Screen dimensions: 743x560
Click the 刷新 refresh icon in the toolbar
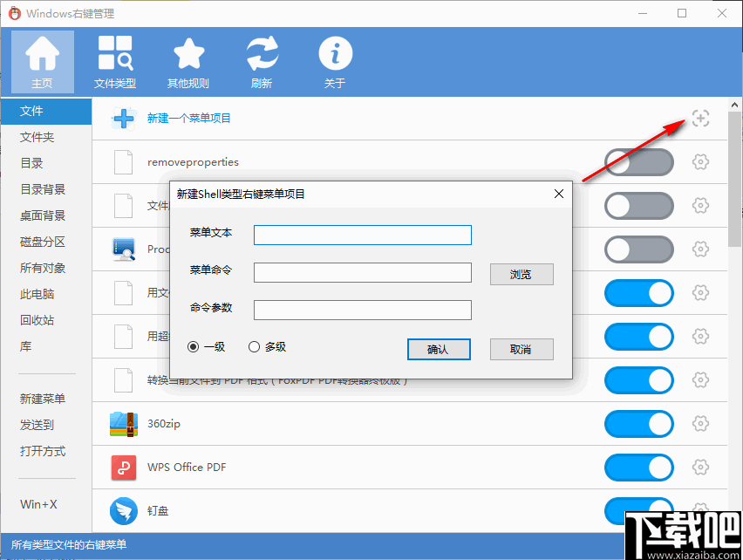coord(262,52)
